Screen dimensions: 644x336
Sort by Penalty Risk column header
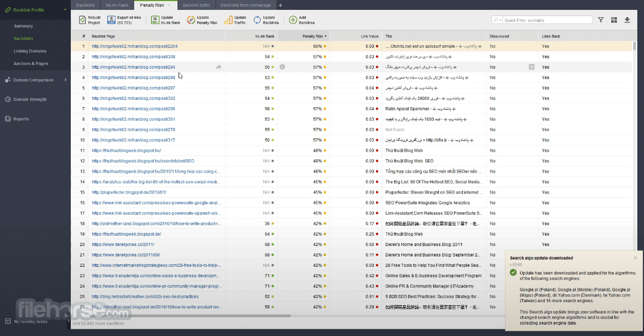coord(304,36)
